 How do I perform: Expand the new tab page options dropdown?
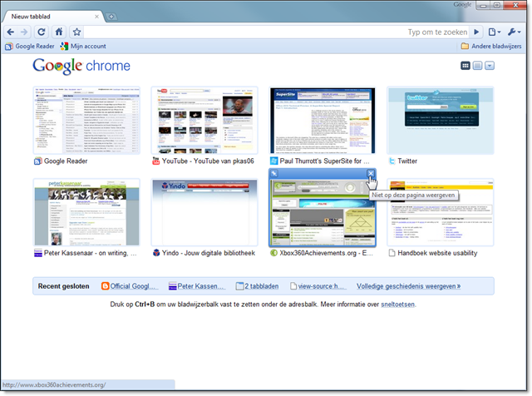pos(490,66)
